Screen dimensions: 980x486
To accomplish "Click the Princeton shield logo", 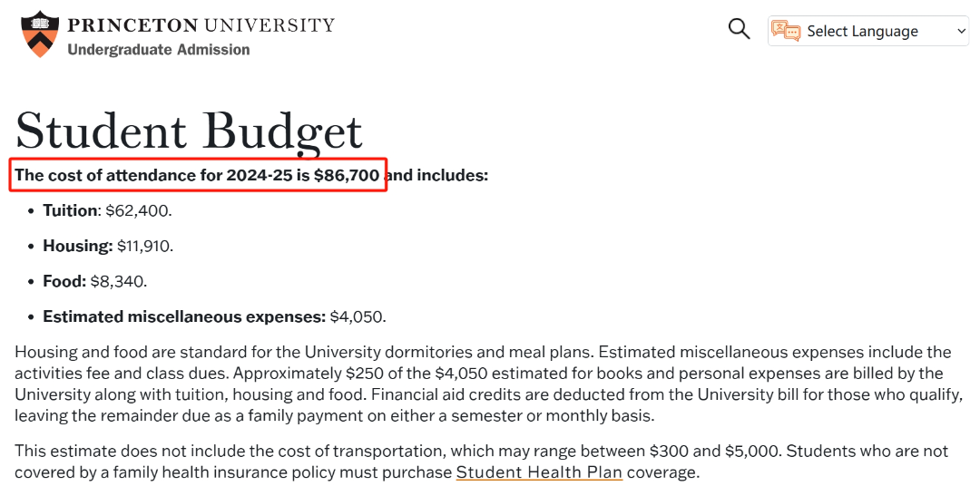I will pos(39,34).
